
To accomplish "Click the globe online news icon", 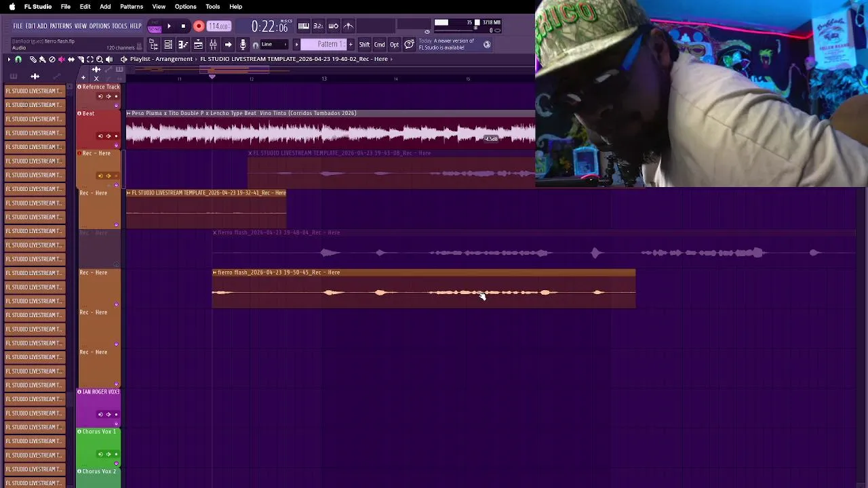I will [487, 45].
